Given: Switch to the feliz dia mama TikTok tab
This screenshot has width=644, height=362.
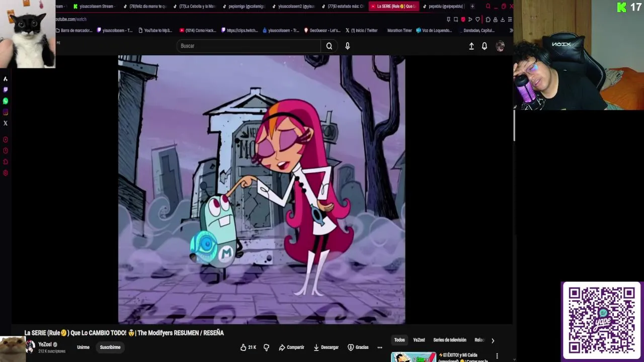Looking at the screenshot, I should tap(144, 7).
